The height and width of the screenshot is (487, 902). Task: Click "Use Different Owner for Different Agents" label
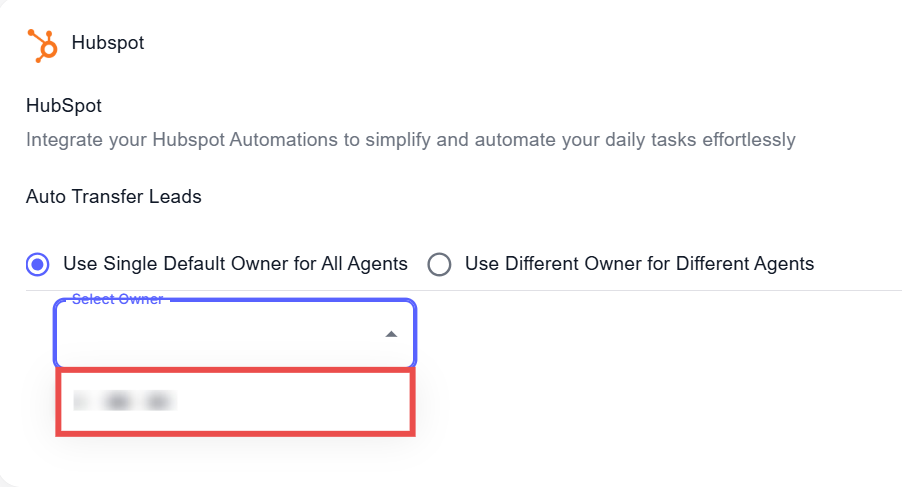coord(639,265)
